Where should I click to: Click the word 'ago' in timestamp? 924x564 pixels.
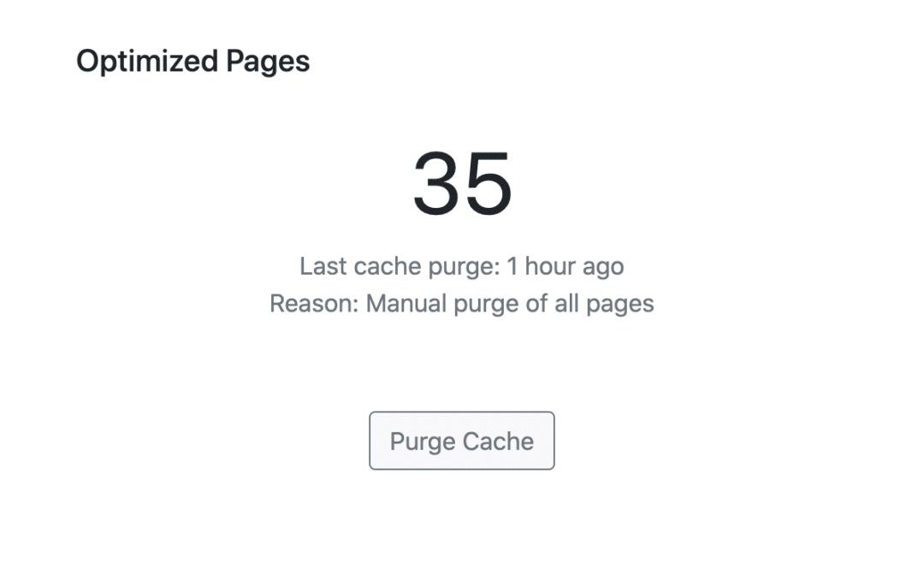[604, 268]
